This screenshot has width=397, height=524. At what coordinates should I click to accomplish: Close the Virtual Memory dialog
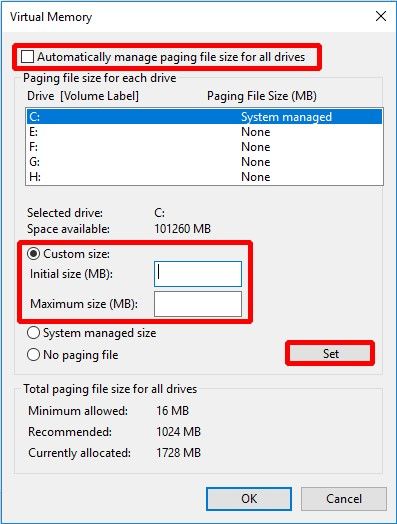click(x=381, y=16)
